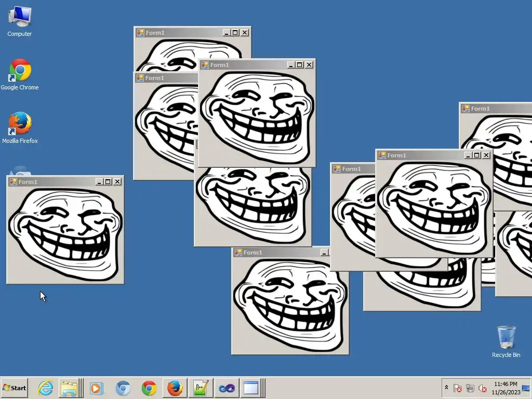This screenshot has height=399, width=532.
Task: Minimize the standalone Form1 window beside the mouse cursor
Action: point(99,182)
